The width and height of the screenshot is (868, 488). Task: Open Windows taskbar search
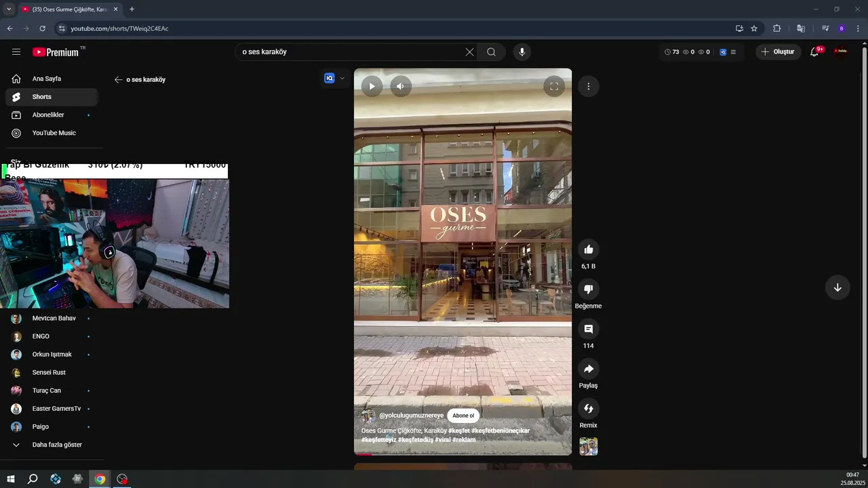[33, 479]
